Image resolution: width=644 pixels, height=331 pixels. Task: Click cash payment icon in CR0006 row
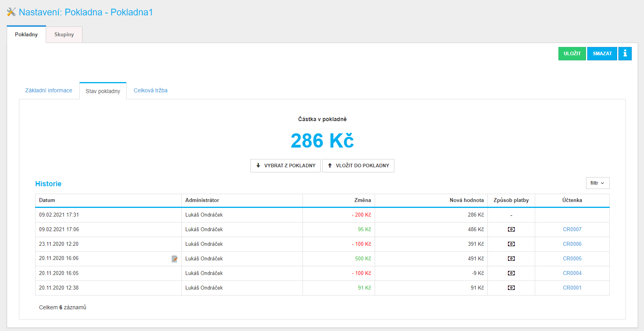tap(511, 244)
